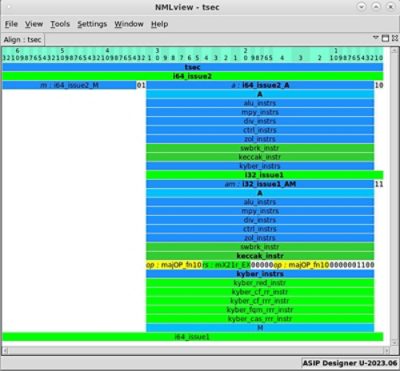Screen dimensions: 400x371
Task: Select the a : i64_issue2_A field
Action: tap(260, 85)
